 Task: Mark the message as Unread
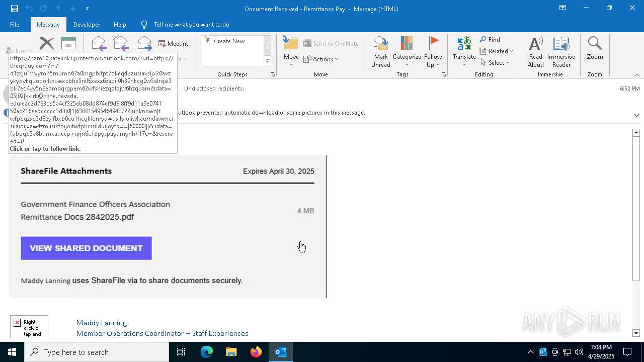pyautogui.click(x=381, y=51)
